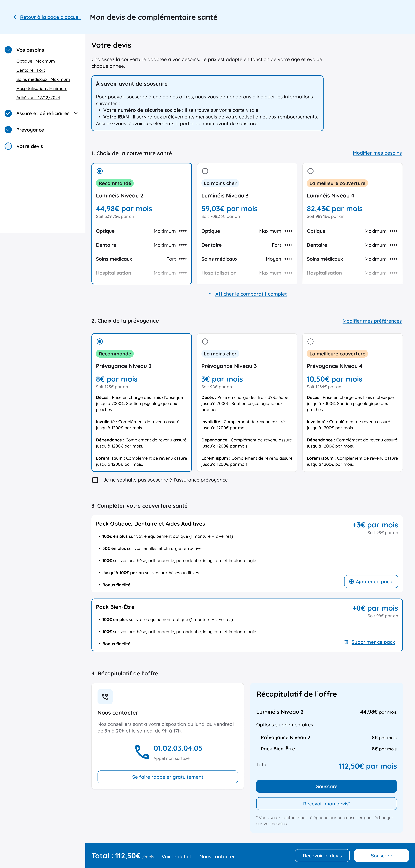415x868 pixels.
Task: Click Dentaire coverage dots in Luminéis Niveau 3
Action: [288, 245]
